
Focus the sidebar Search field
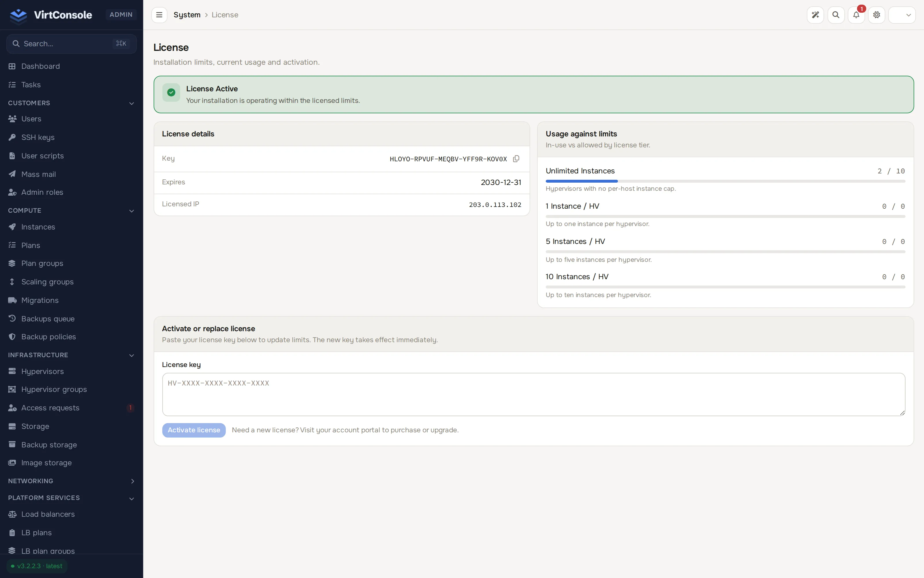pos(71,44)
